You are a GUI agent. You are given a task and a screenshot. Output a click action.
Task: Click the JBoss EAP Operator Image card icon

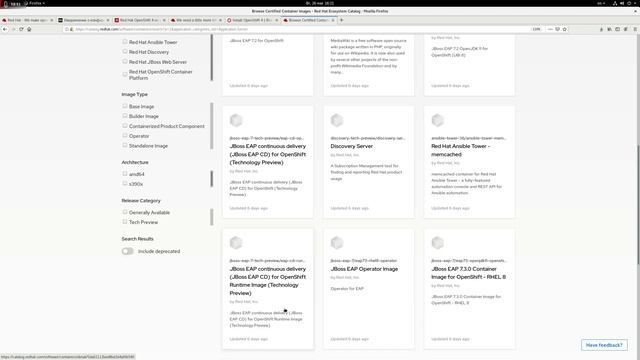tap(337, 243)
